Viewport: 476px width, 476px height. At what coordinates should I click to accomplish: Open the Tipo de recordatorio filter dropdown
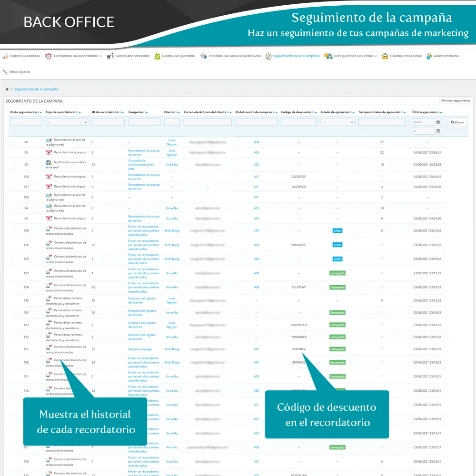click(x=67, y=122)
